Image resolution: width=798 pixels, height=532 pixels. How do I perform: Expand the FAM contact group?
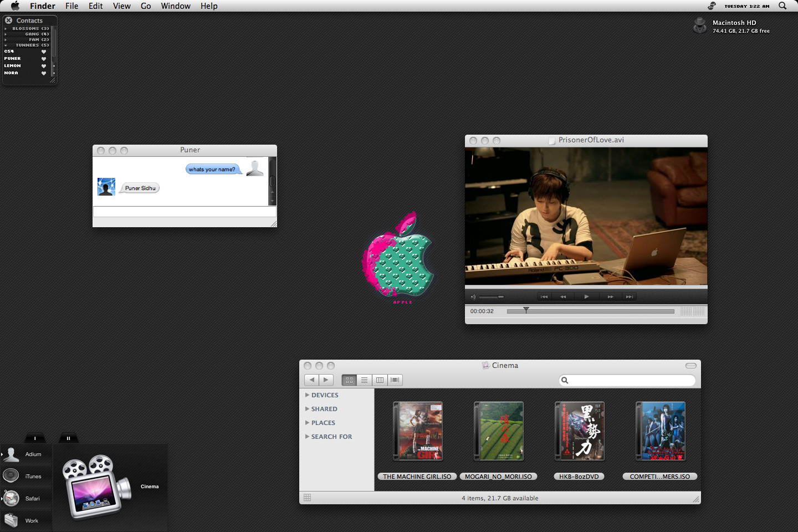tap(6, 39)
